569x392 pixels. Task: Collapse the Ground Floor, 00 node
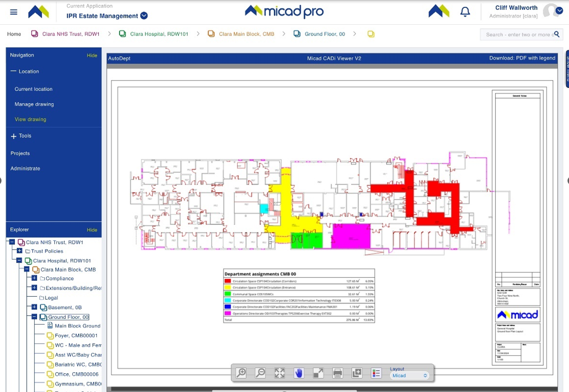pyautogui.click(x=34, y=317)
